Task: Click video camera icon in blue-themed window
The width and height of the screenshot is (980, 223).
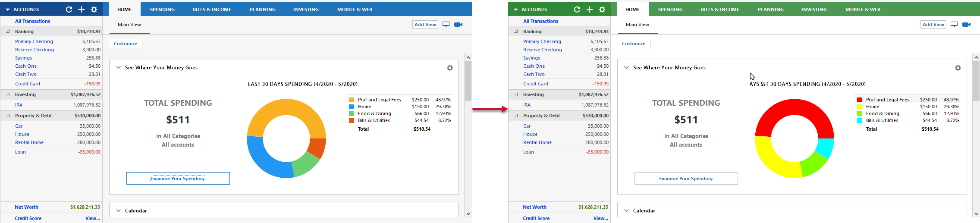Action: click(459, 25)
